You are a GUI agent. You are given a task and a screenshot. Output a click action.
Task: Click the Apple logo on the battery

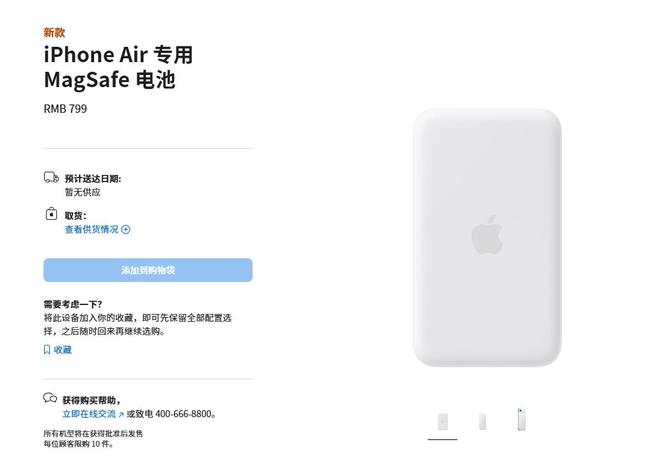tap(487, 235)
